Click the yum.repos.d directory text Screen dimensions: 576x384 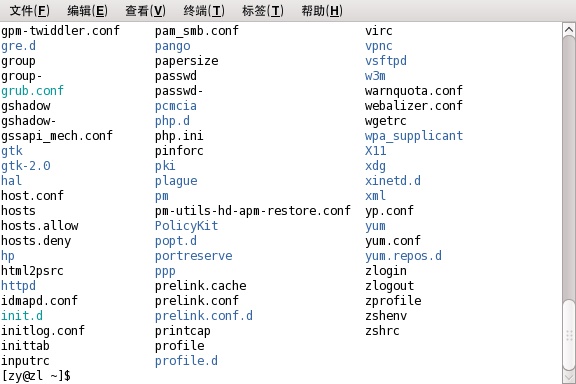[x=403, y=256]
